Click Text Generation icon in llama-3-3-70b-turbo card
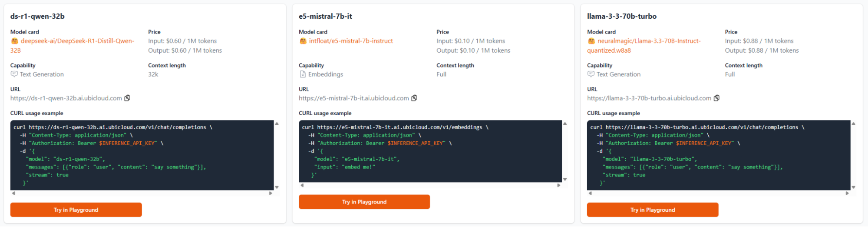This screenshot has width=868, height=227. 591,74
